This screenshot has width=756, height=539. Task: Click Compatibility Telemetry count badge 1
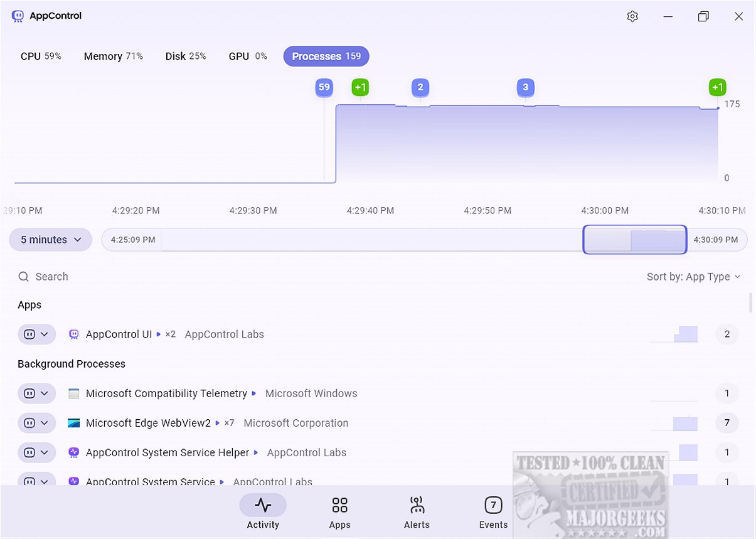(x=727, y=393)
